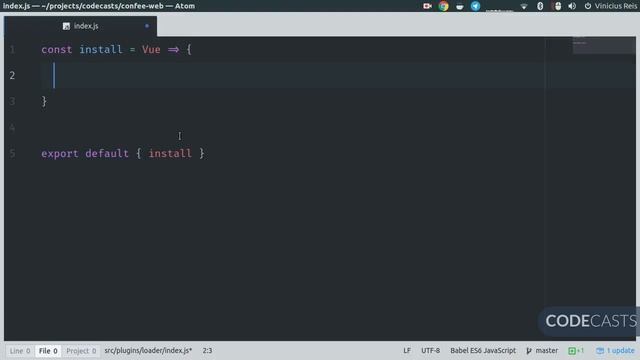Viewport: 640px width, 360px height.
Task: Click the 1 update package link
Action: [615, 351]
